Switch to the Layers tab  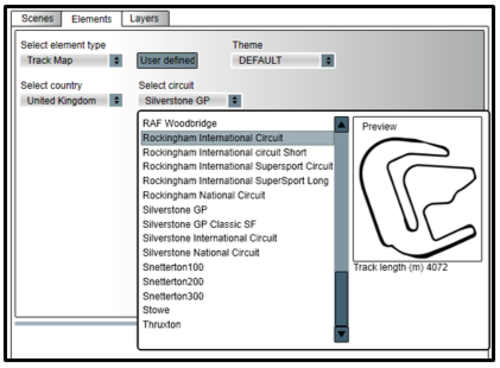145,18
